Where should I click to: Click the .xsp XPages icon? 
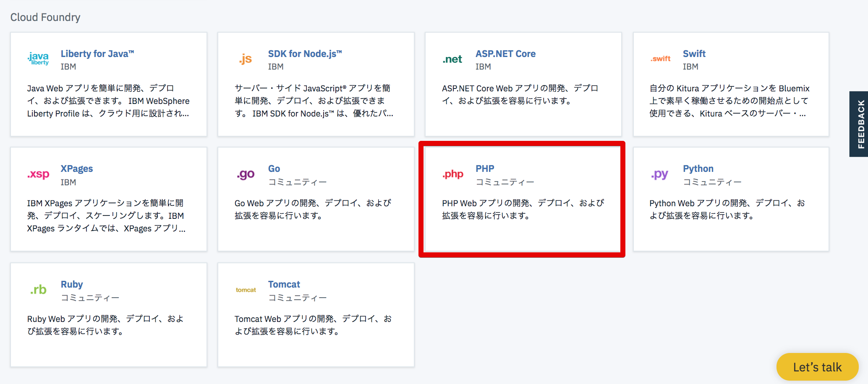[38, 174]
